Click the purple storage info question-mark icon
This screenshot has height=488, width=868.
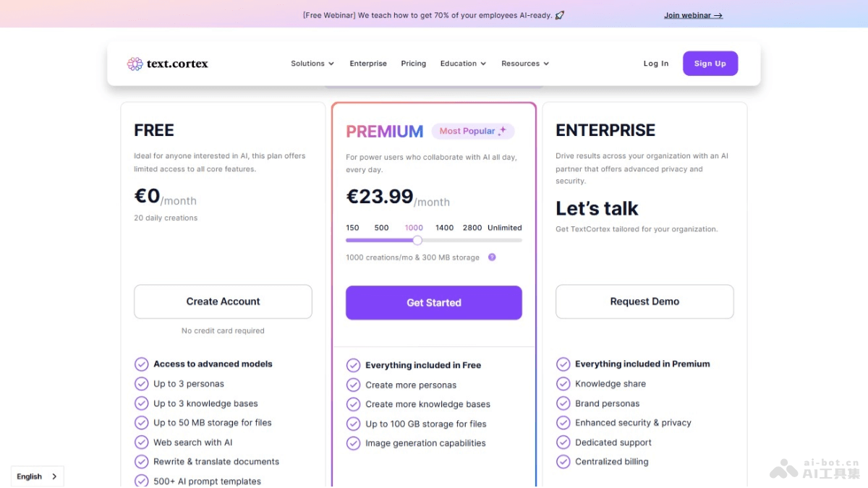pyautogui.click(x=492, y=257)
